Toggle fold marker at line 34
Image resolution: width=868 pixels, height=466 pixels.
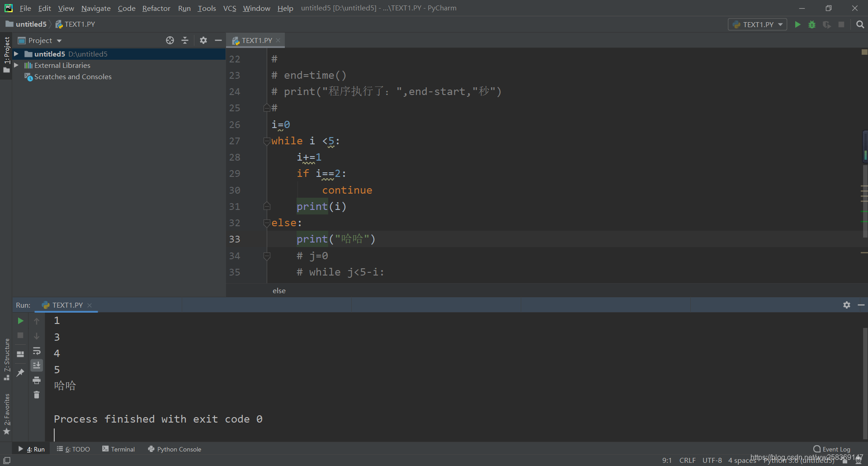[x=267, y=256]
